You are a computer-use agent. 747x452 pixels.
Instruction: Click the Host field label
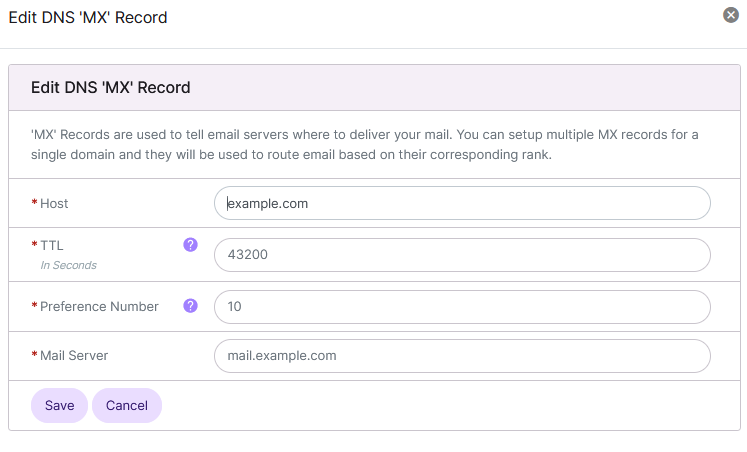click(x=54, y=203)
